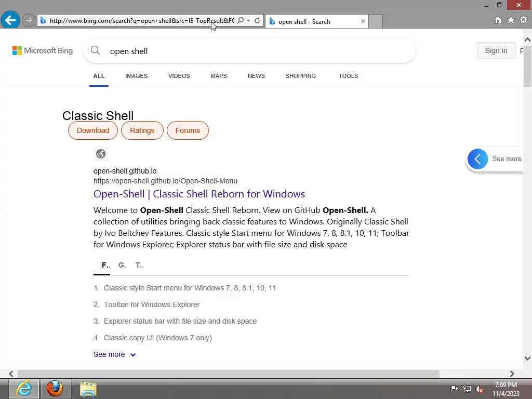Click the vertical scrollbar thumb

(527, 65)
